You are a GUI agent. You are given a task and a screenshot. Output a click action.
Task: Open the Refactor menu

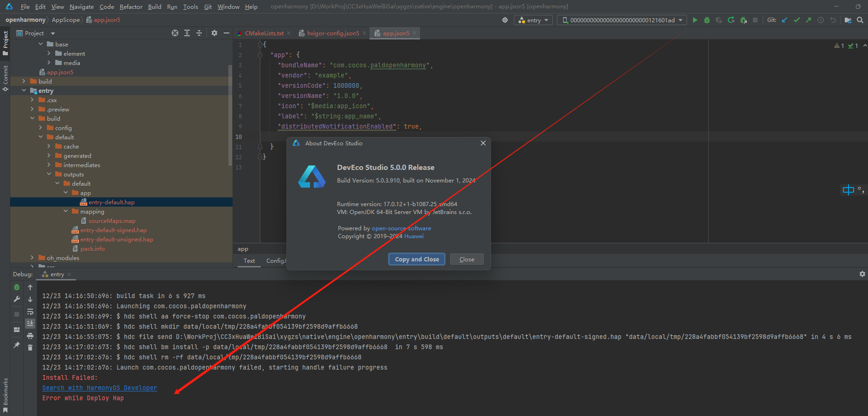131,6
